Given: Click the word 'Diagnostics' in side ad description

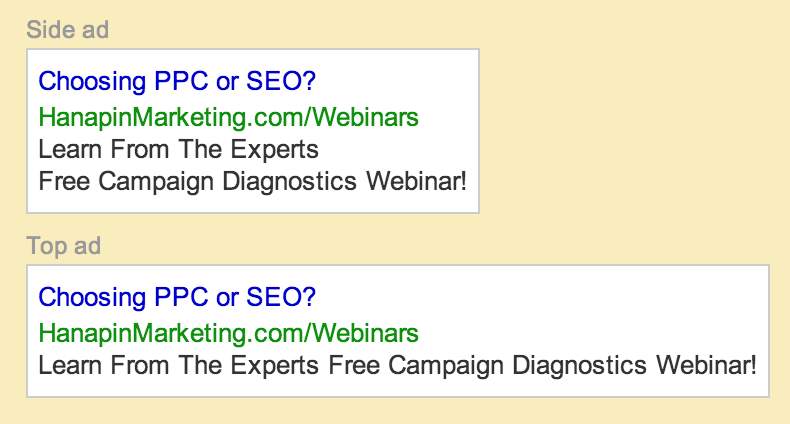Looking at the screenshot, I should [289, 182].
